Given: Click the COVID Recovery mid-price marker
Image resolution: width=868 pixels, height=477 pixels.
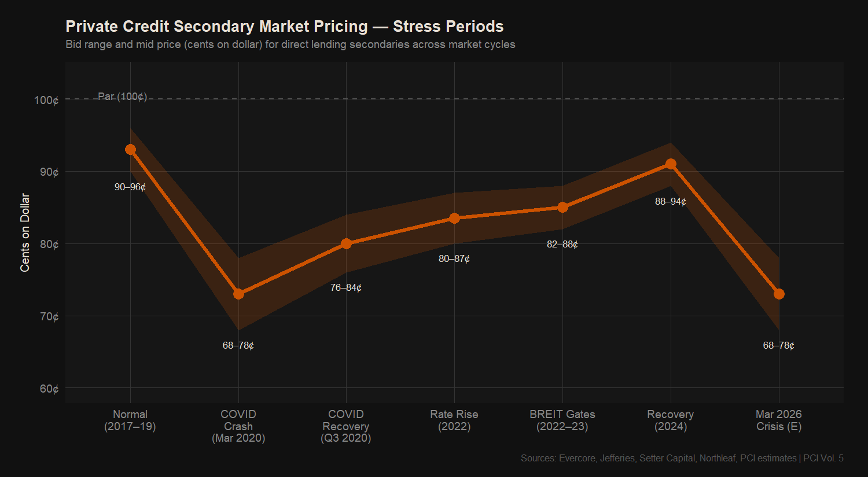Looking at the screenshot, I should pyautogui.click(x=346, y=243).
